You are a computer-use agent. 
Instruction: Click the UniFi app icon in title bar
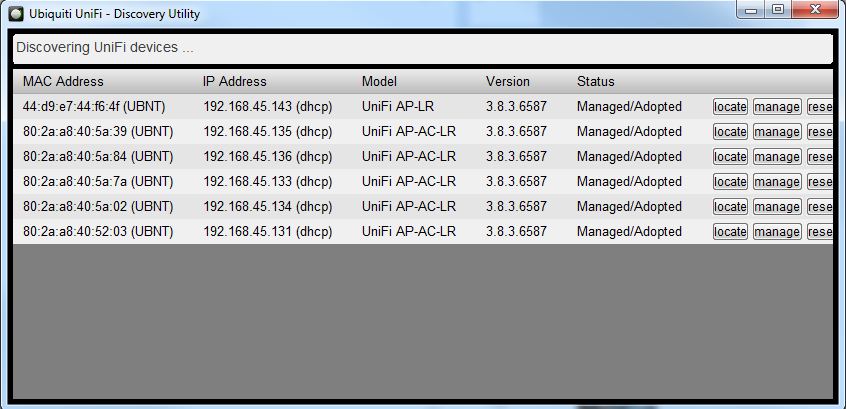pos(16,13)
